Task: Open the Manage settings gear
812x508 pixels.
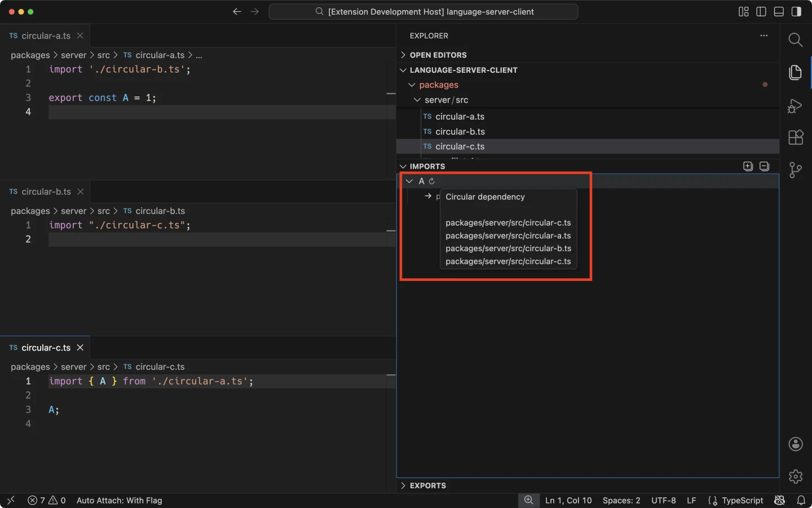Action: [x=795, y=476]
